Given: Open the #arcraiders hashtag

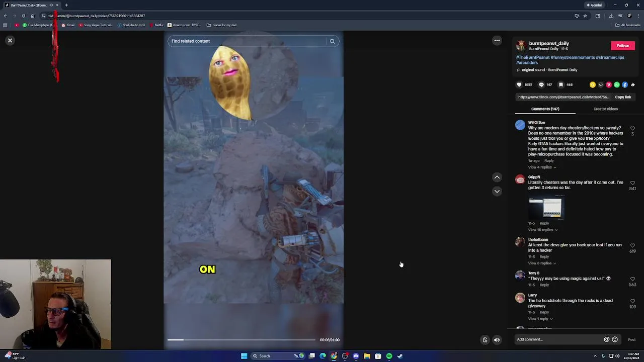Looking at the screenshot, I should pos(527,63).
